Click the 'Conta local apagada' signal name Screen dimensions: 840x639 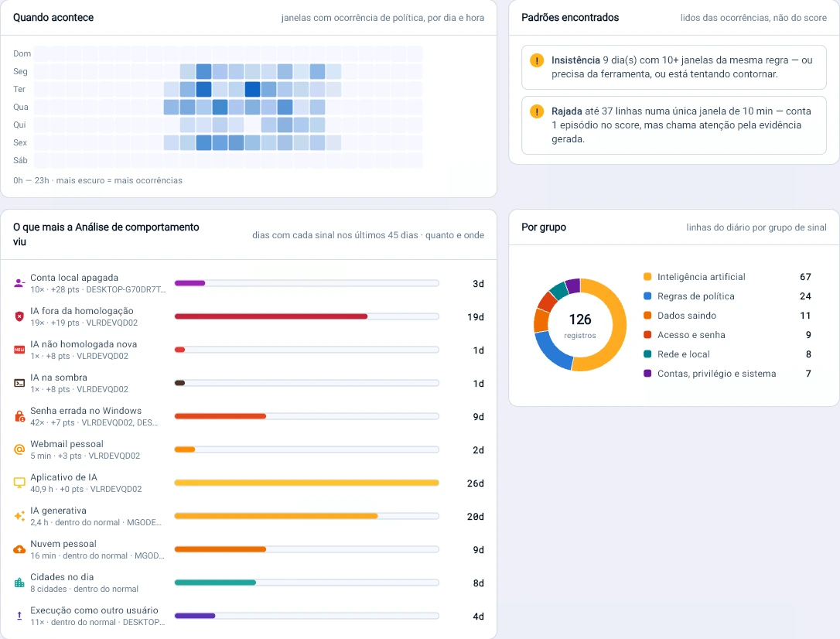pyautogui.click(x=74, y=278)
